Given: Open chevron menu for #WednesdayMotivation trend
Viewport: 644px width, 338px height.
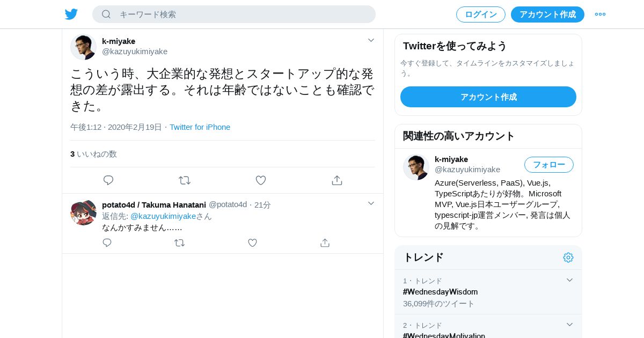Looking at the screenshot, I should click(x=570, y=325).
